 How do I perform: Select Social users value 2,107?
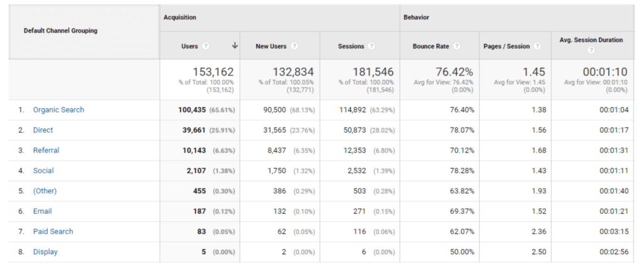pyautogui.click(x=196, y=171)
